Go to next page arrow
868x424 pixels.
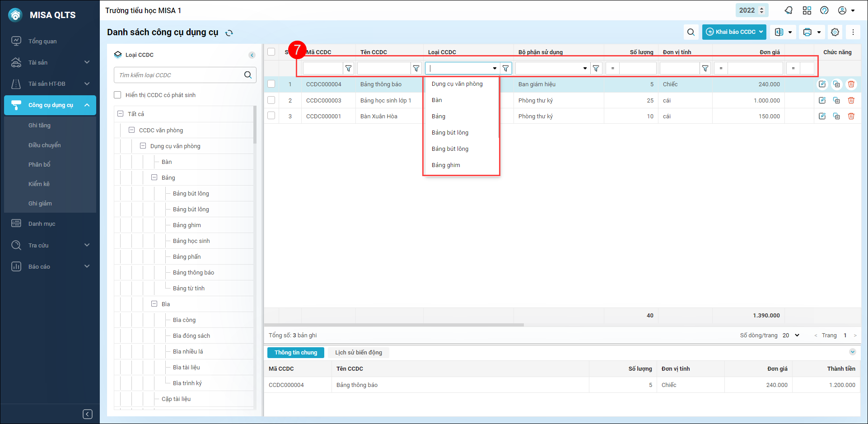coord(855,335)
